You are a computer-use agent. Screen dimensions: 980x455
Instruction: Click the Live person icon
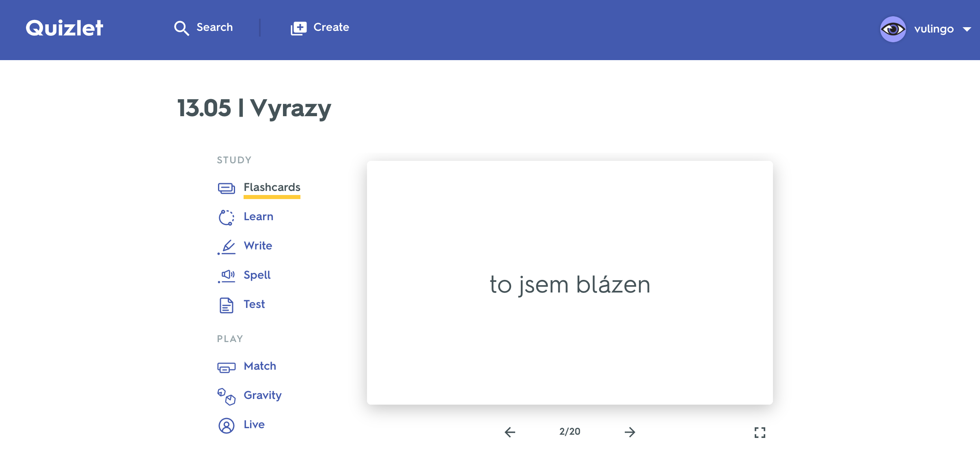tap(226, 426)
